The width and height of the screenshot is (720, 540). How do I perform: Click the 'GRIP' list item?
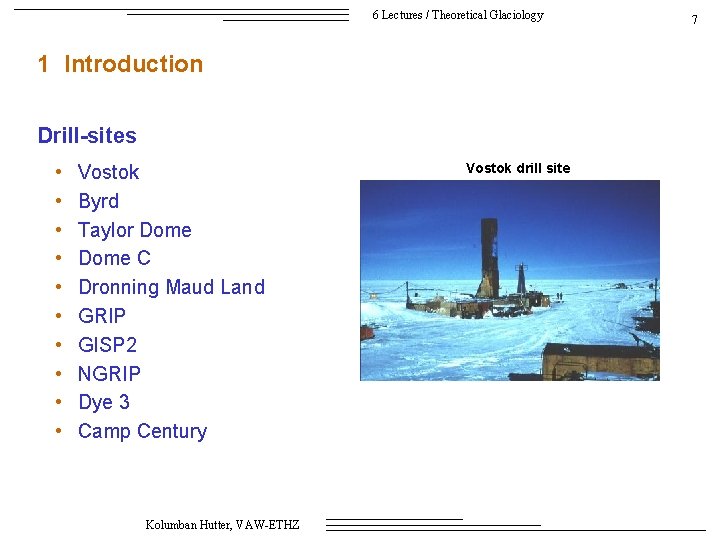[x=101, y=316]
